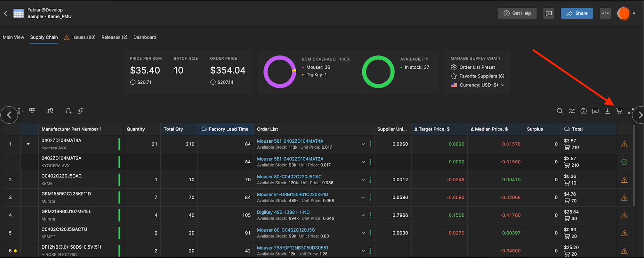Click the three-dot more options button
The image size is (644, 258).
pos(605,13)
